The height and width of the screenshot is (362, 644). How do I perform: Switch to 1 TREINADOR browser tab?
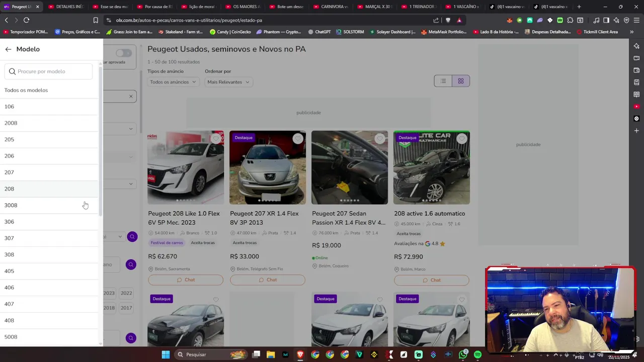pos(420,7)
